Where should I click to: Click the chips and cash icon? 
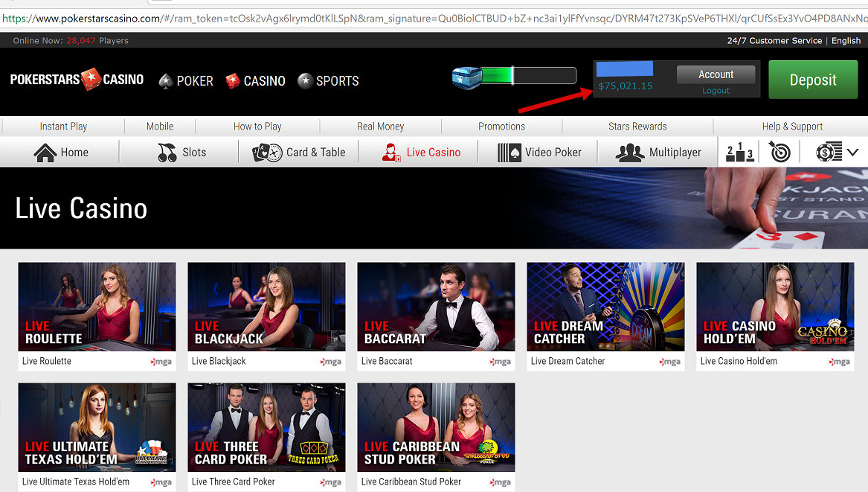[829, 153]
